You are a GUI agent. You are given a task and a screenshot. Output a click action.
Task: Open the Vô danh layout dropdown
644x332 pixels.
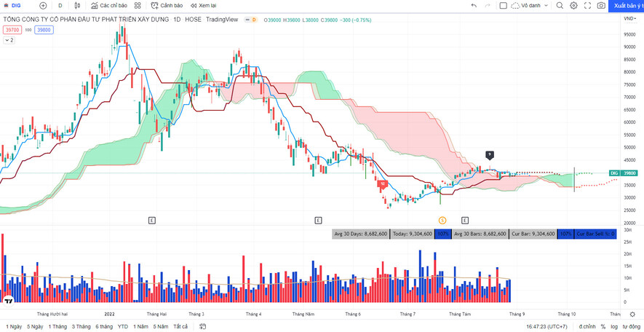534,5
